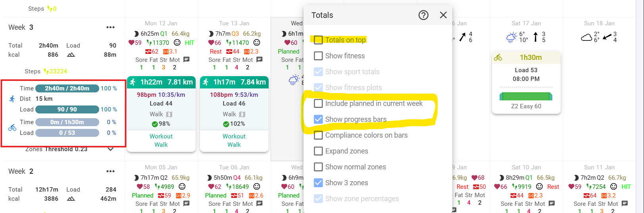Open the comment icon on Mon 12 Jan
Viewport: 644px width, 213px height.
pos(186,59)
